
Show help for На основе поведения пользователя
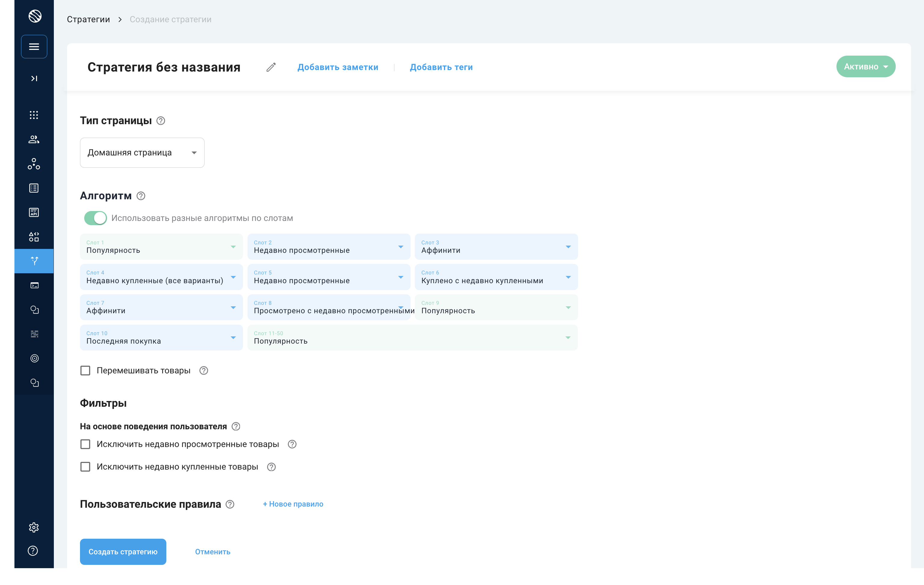(236, 427)
